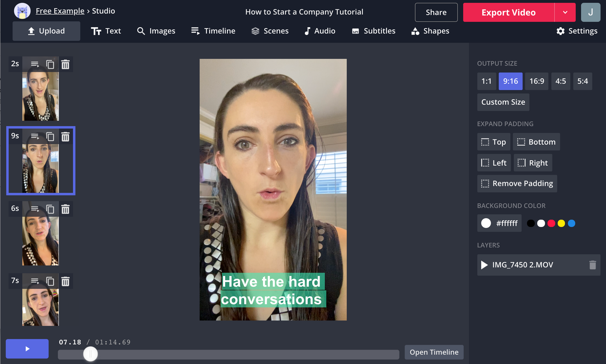606x364 pixels.
Task: Delete the 2s scene with trash icon
Action: point(65,64)
